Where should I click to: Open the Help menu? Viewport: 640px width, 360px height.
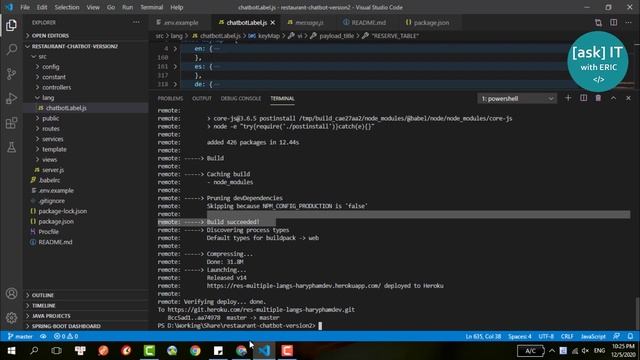pos(176,7)
